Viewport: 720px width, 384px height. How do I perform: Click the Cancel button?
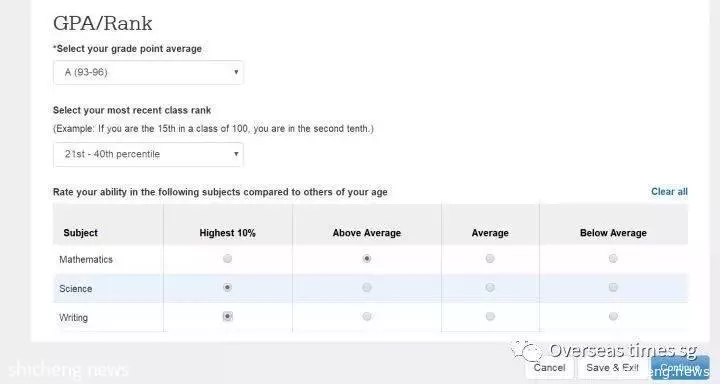[x=549, y=368]
